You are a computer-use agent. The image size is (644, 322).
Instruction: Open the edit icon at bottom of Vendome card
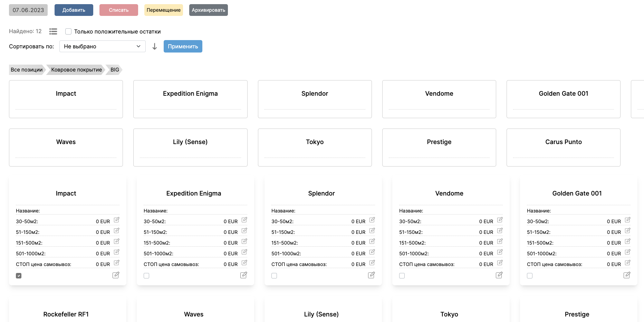tap(499, 275)
